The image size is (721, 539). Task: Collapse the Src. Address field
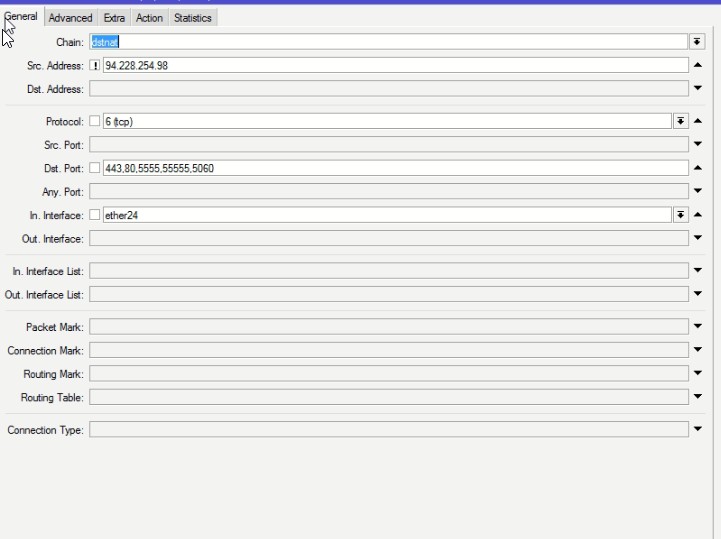[x=698, y=65]
